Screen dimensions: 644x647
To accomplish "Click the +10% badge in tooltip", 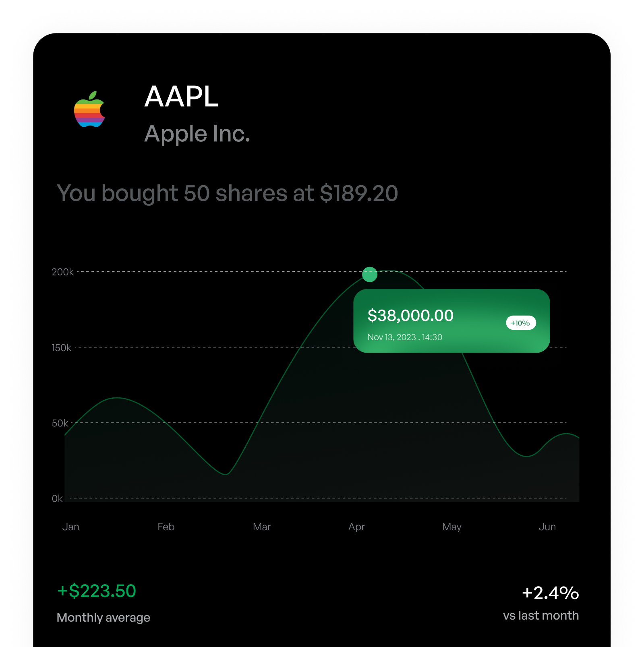I will tap(521, 323).
